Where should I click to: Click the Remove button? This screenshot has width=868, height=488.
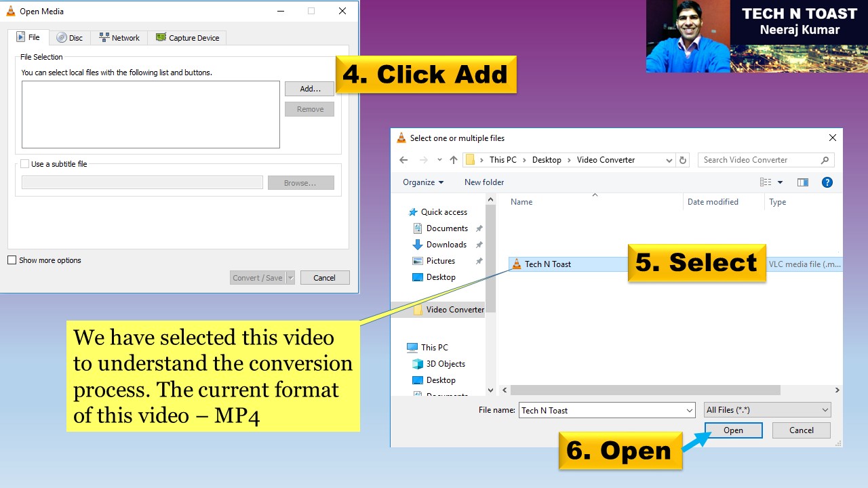(310, 109)
